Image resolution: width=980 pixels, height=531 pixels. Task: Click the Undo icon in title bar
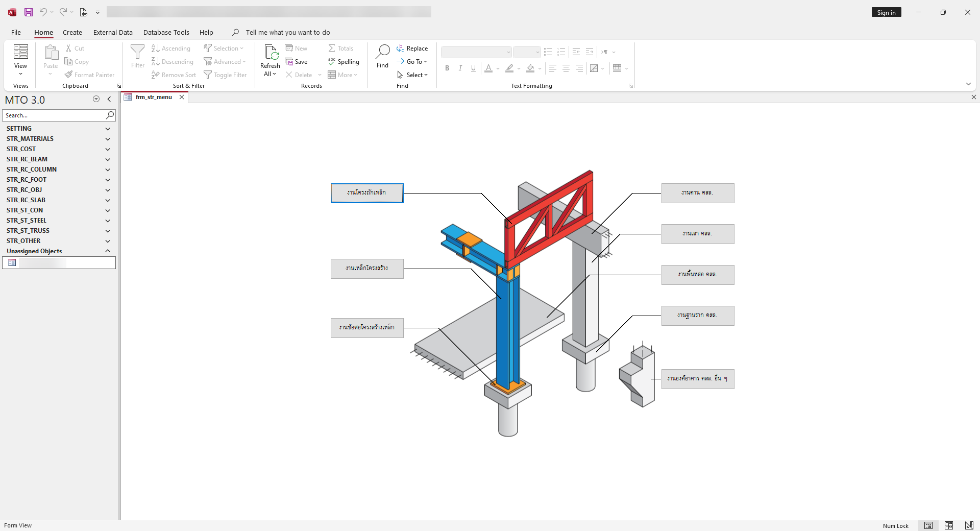pyautogui.click(x=43, y=12)
